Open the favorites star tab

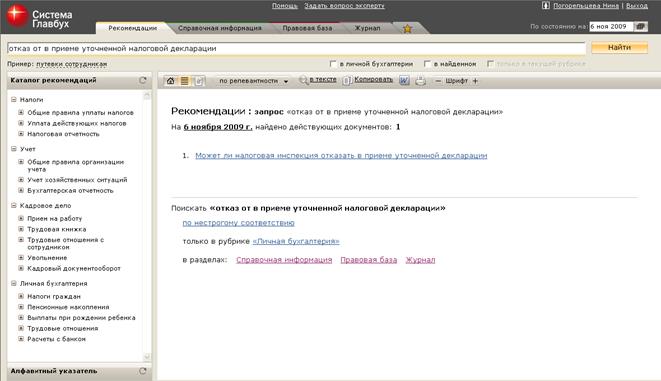407,29
